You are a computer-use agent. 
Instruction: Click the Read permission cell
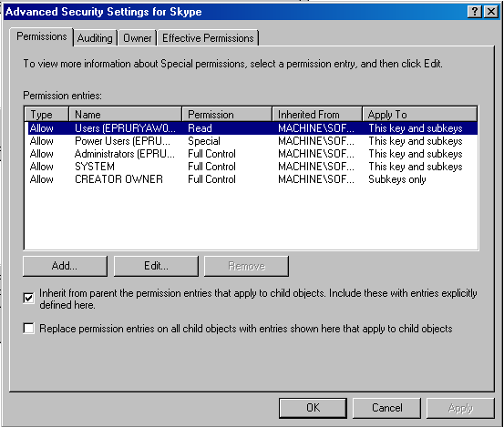[200, 128]
